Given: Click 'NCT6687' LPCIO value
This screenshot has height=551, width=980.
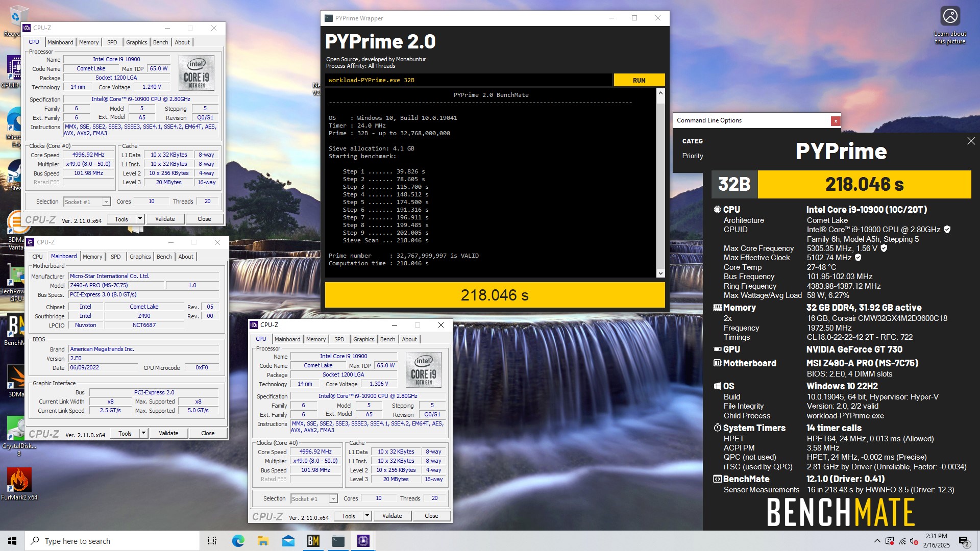Looking at the screenshot, I should coord(144,325).
